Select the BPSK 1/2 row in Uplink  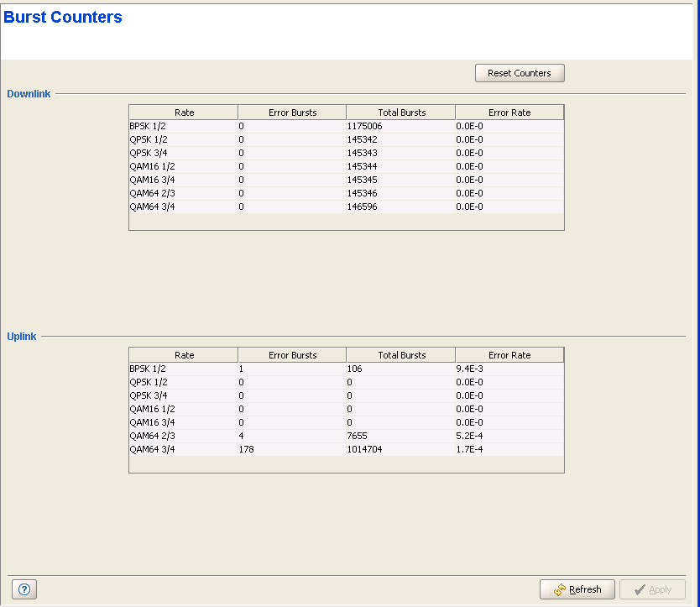[148, 369]
